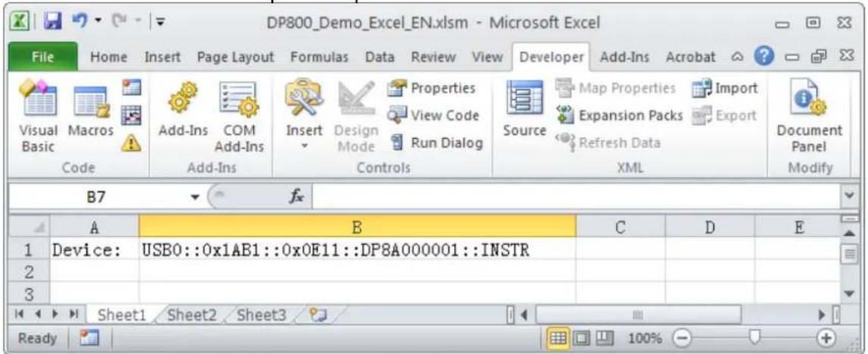The height and width of the screenshot is (354, 868).
Task: Select column B header
Action: click(358, 226)
